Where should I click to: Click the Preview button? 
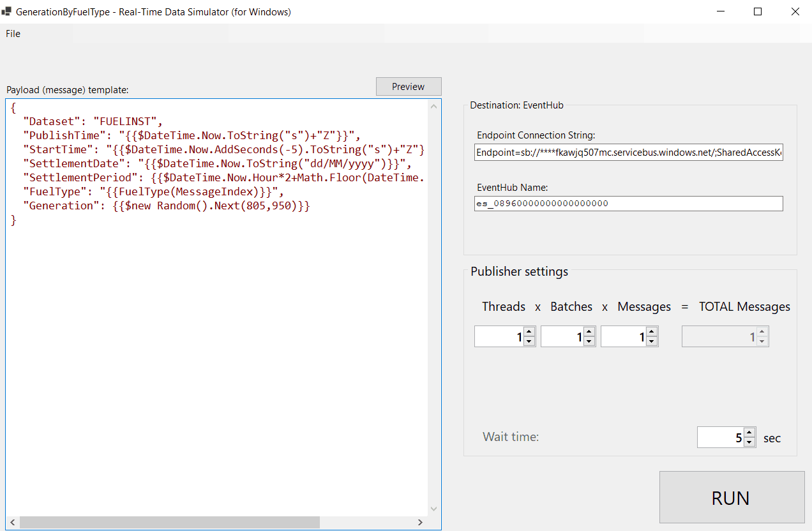click(x=409, y=87)
